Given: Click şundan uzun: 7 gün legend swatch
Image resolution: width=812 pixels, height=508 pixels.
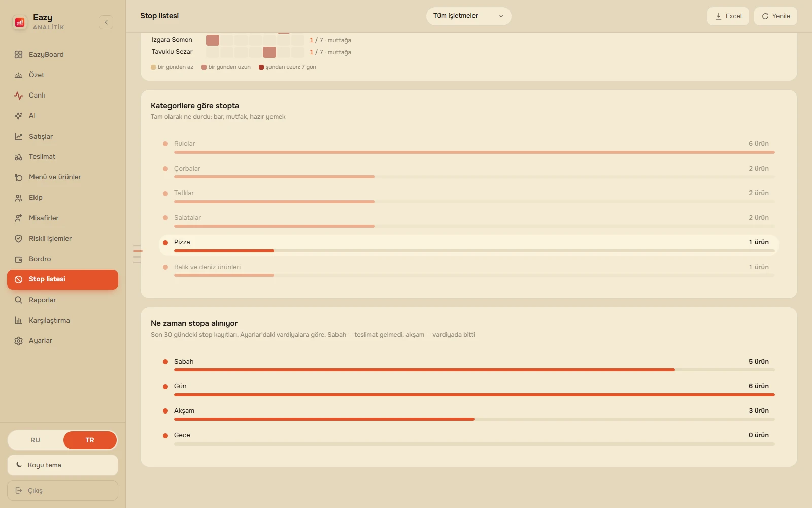Looking at the screenshot, I should [261, 67].
